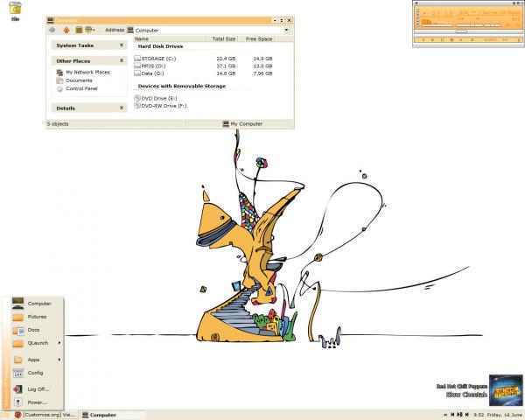Click previous track in media player
The image size is (525, 420).
423,39
